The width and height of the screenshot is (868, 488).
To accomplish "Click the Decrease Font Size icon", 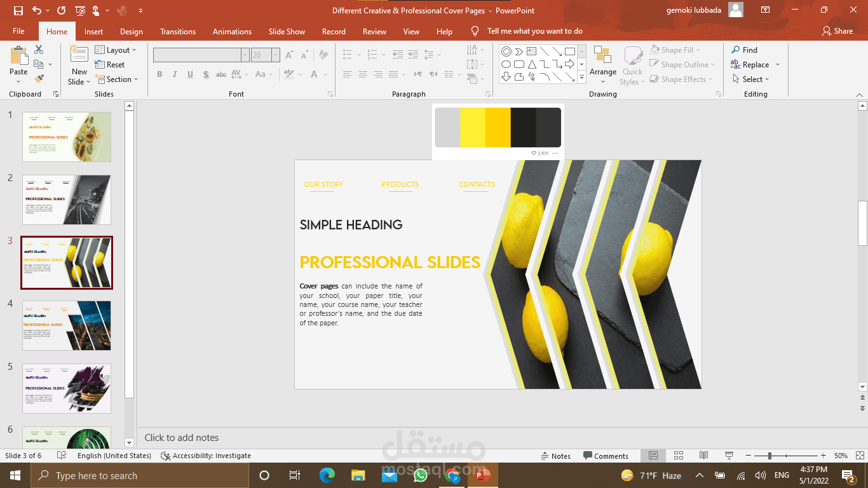I will pos(304,55).
